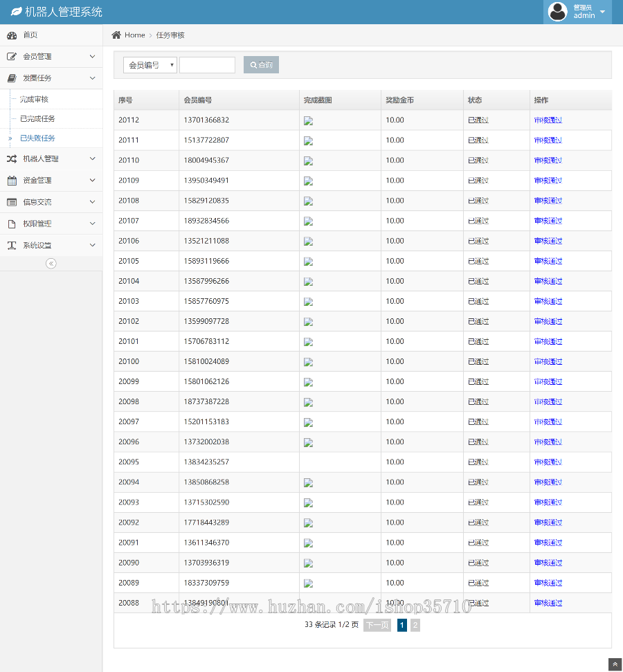623x672 pixels.
Task: Click 审核通过 link for row 20095
Action: (x=548, y=462)
